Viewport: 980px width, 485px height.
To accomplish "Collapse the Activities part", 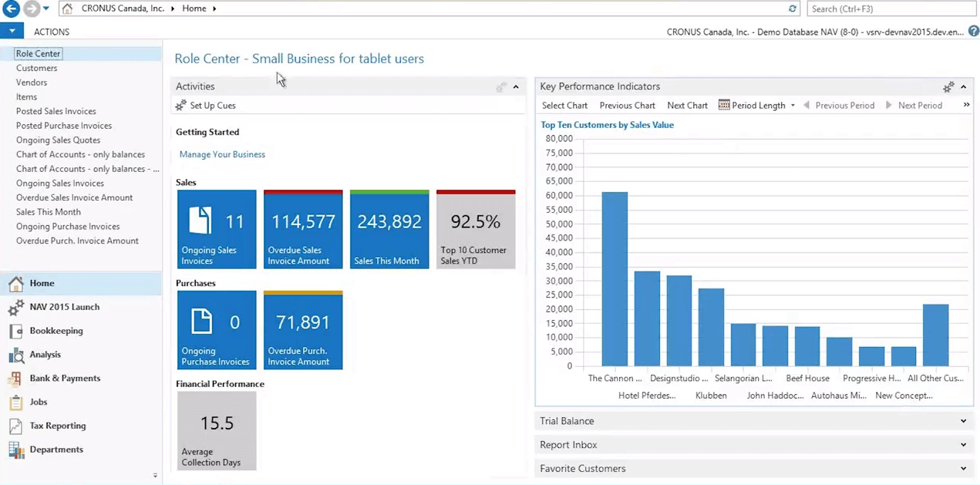I will (516, 86).
